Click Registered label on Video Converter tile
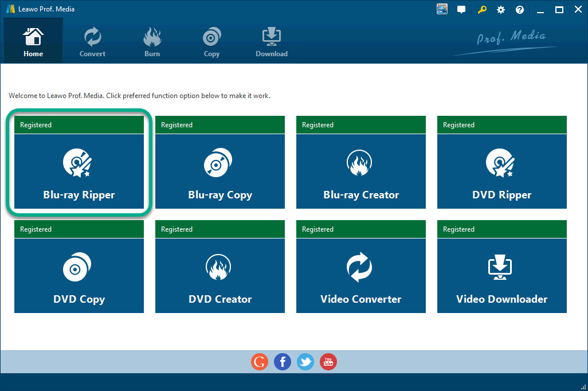The height and width of the screenshot is (391, 588). (317, 229)
